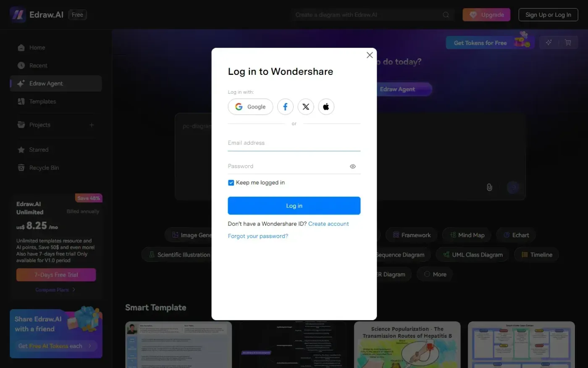Click the blue Log in button
This screenshot has width=588, height=368.
click(x=294, y=206)
